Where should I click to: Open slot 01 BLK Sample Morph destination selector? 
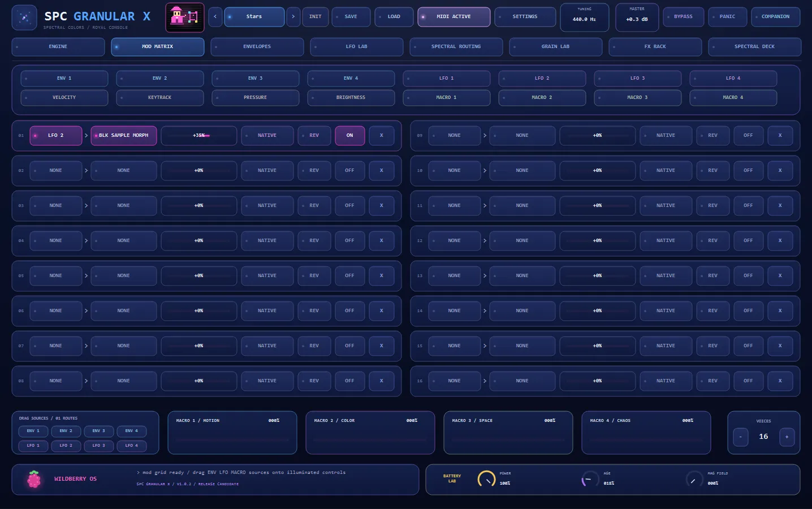coord(124,136)
